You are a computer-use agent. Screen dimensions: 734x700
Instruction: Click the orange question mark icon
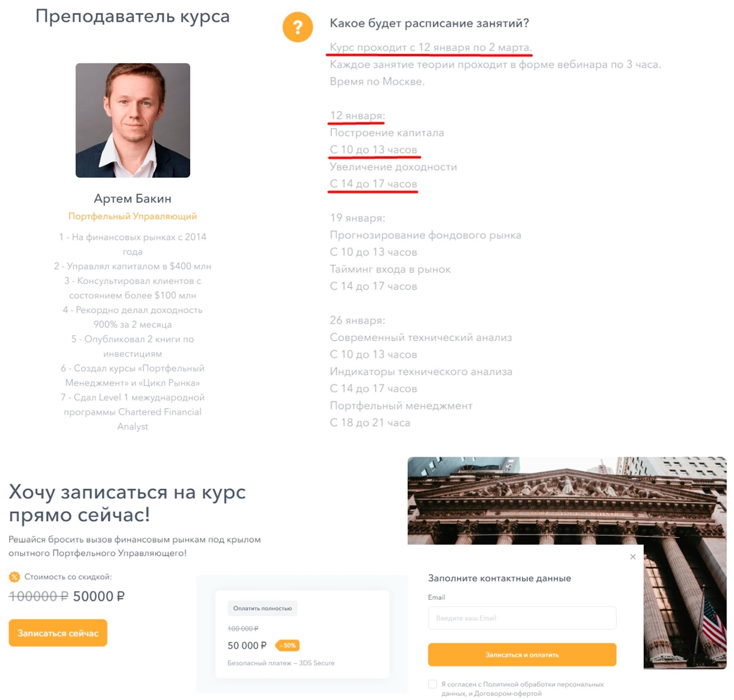297,28
